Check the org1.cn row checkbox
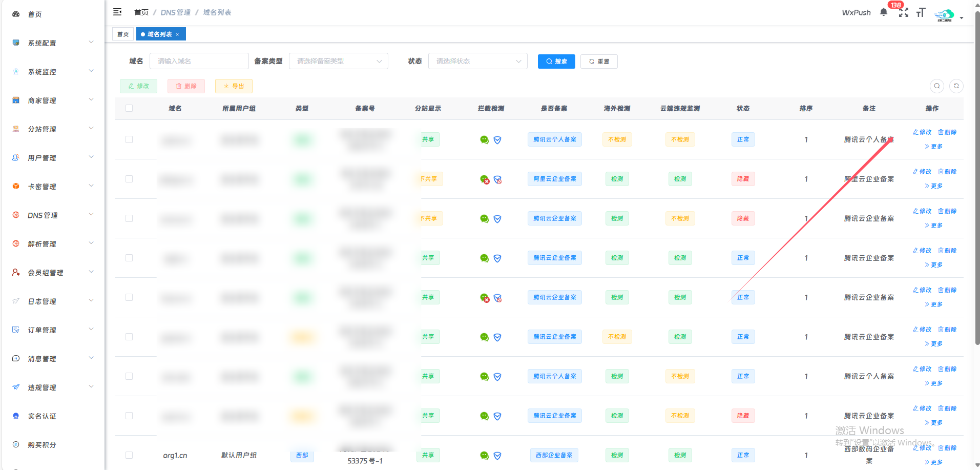Screen dimensions: 980x470 [129, 455]
